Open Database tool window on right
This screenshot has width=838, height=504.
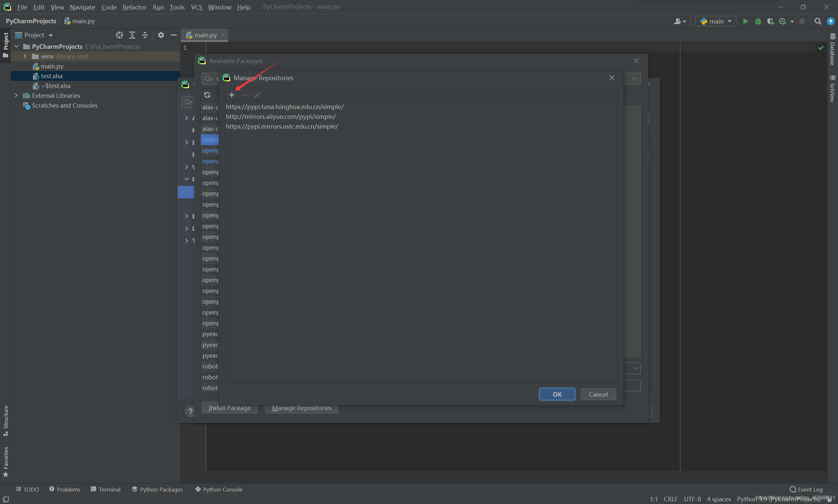click(832, 50)
